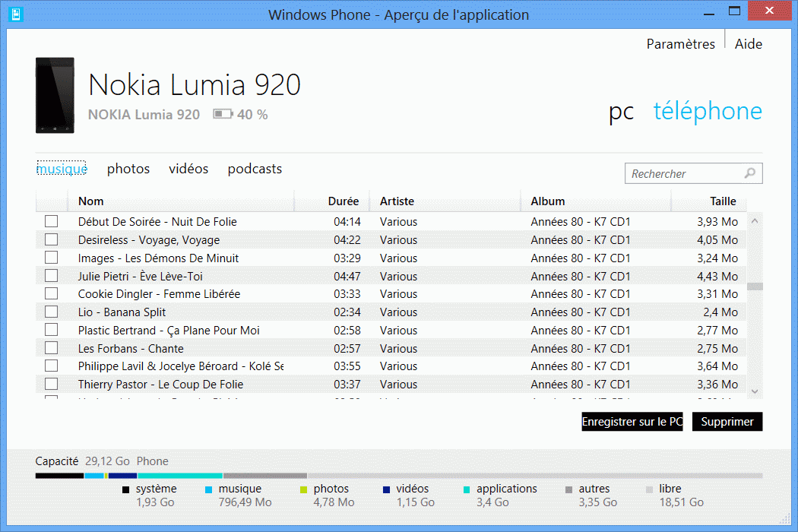The height and width of the screenshot is (532, 798).
Task: Switch to the pc view
Action: 622,112
